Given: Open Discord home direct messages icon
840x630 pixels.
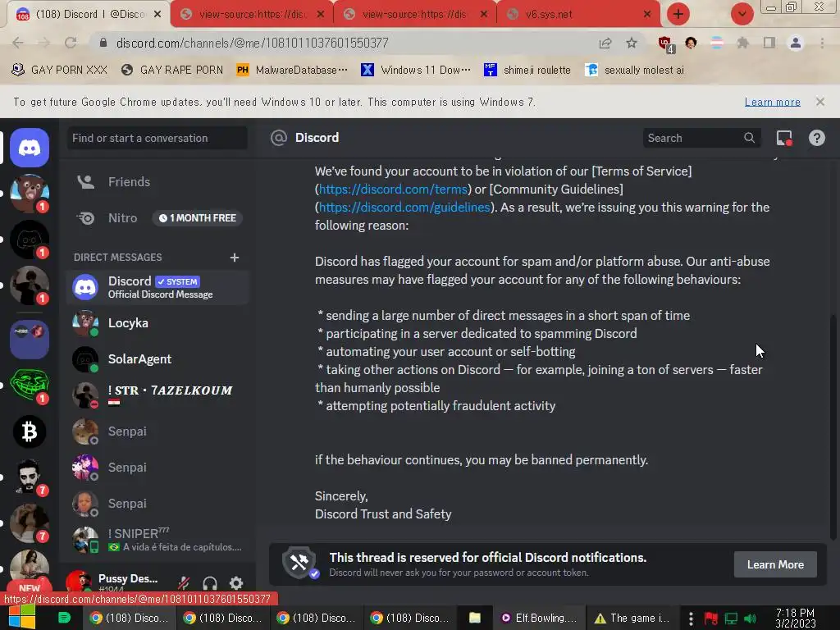Looking at the screenshot, I should pos(30,148).
